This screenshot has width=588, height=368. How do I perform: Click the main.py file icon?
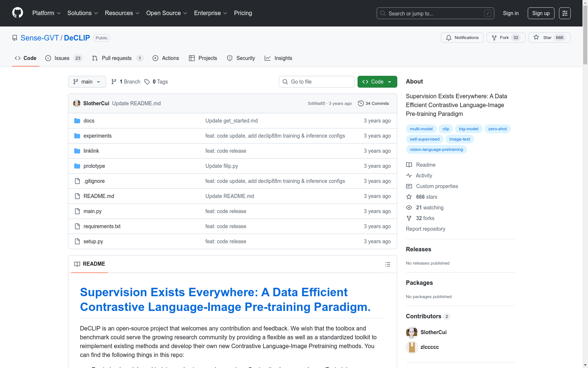coord(77,211)
